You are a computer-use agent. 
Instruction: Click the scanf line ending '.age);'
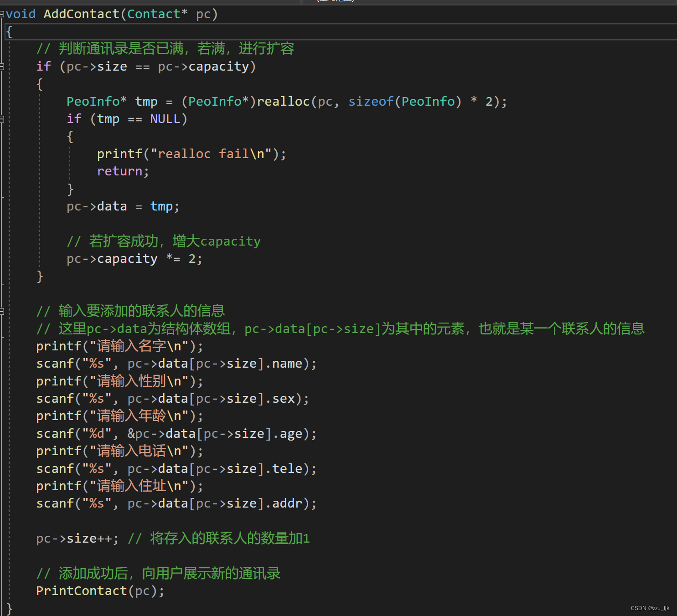click(176, 434)
